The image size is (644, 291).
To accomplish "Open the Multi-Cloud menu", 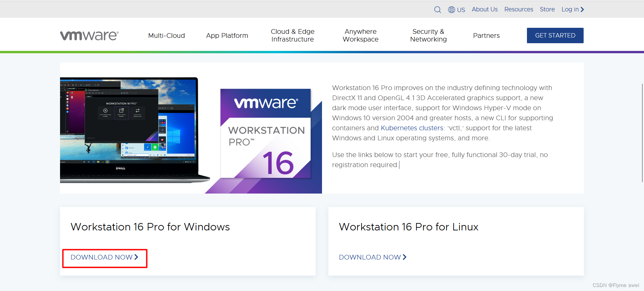I will coord(166,35).
